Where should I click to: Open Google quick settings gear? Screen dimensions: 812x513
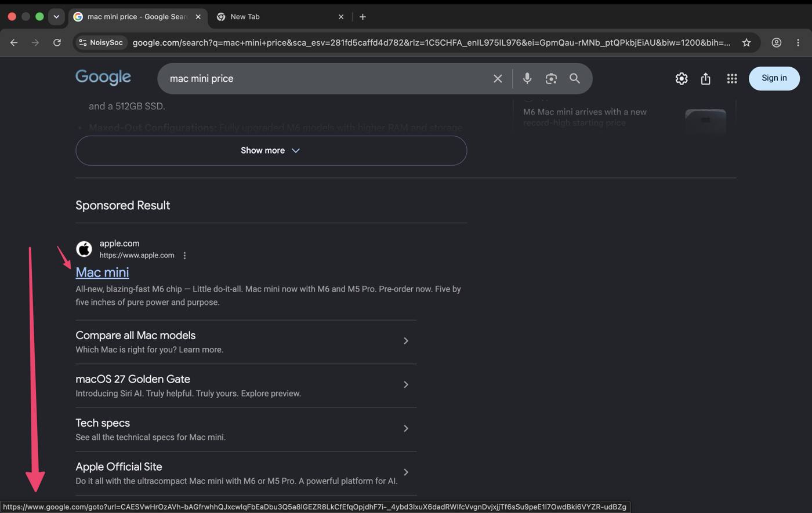click(681, 78)
